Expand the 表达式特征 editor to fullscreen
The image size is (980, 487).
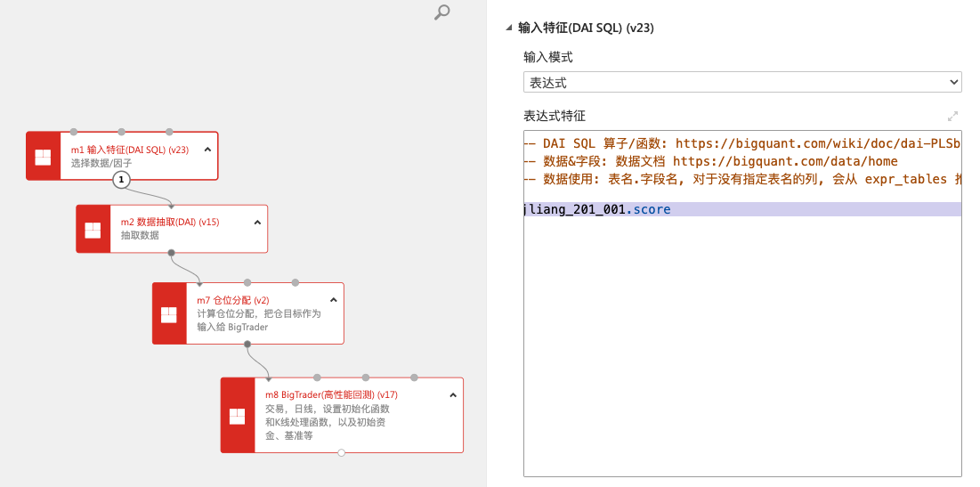click(953, 117)
